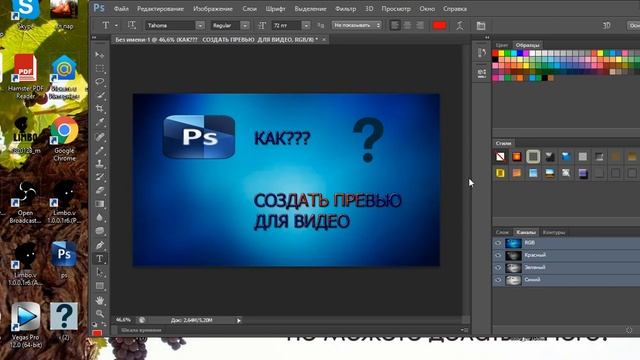
Task: Open the Properties panel icon
Action: click(482, 73)
